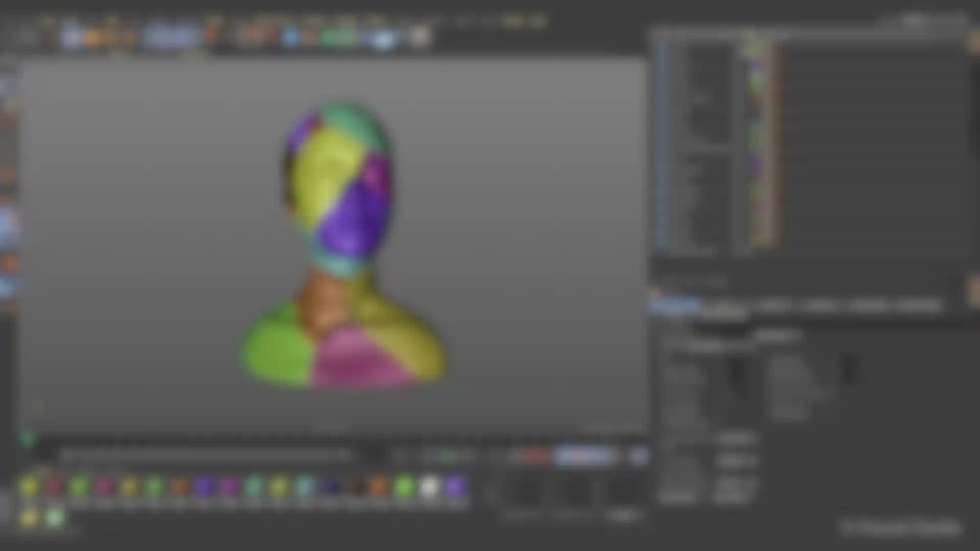Viewport: 980px width, 551px height.
Task: Click the blue highlighted keyframe option icons
Action: pyautogui.click(x=584, y=456)
